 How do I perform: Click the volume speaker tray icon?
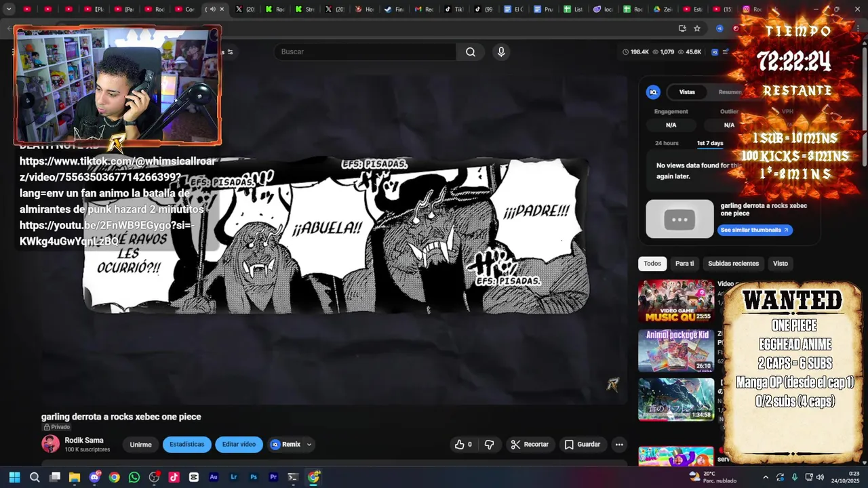[x=820, y=477]
